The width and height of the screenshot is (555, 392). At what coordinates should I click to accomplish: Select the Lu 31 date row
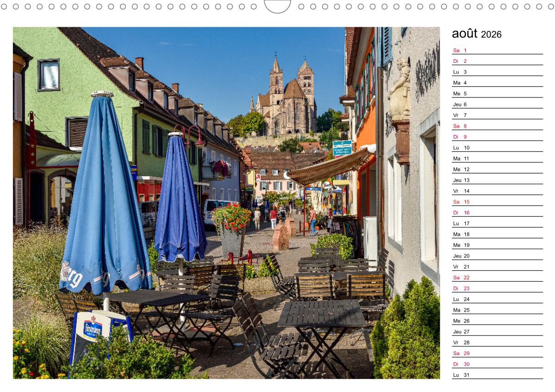(497, 375)
